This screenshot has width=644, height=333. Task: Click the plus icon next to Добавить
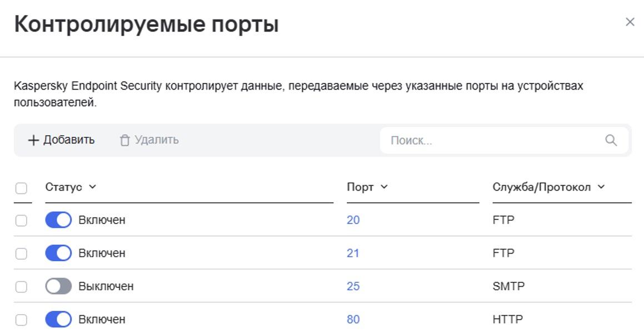33,140
